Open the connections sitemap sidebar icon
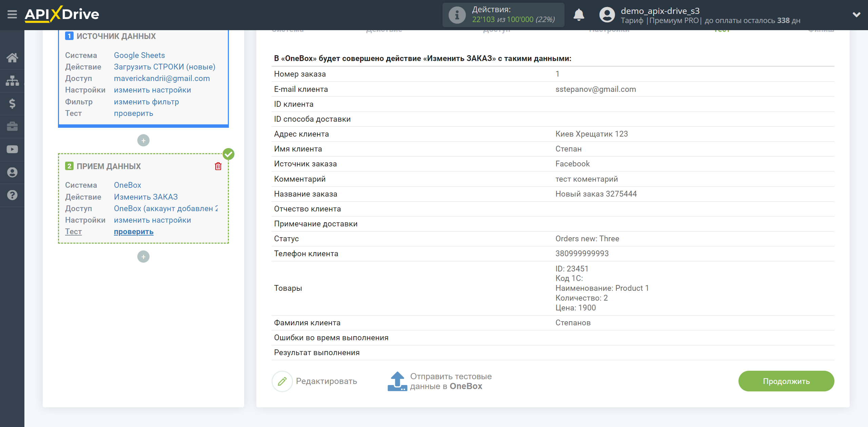This screenshot has width=868, height=427. (x=12, y=81)
